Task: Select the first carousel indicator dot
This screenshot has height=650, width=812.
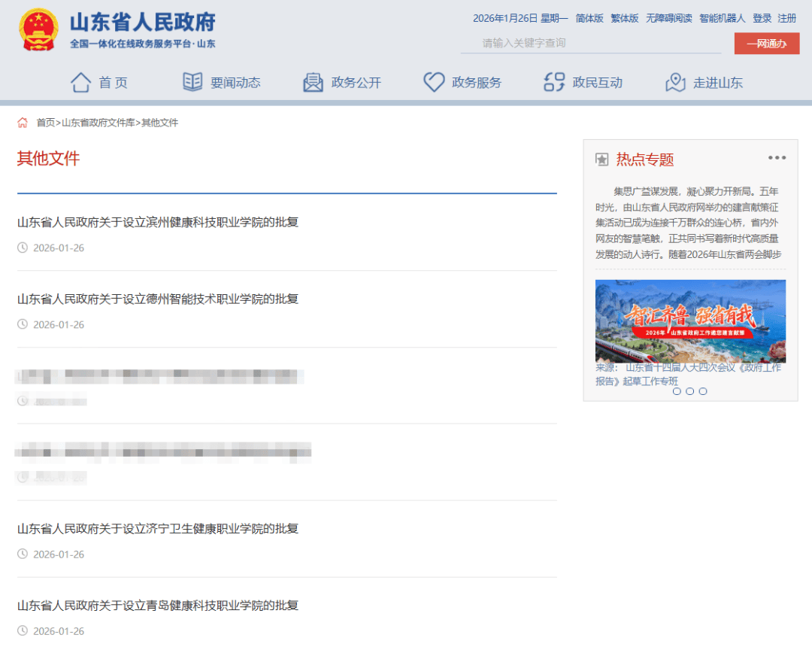Action: [x=677, y=391]
